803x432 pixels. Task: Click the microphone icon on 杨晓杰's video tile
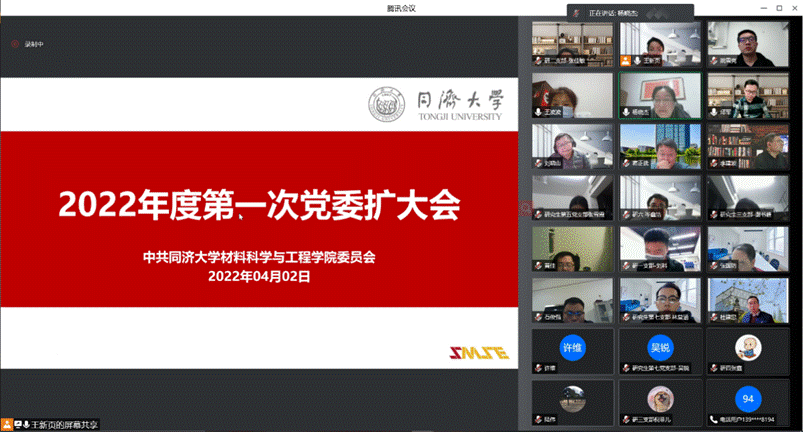click(x=625, y=113)
